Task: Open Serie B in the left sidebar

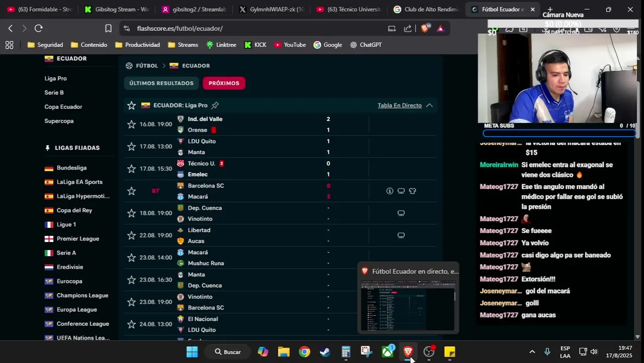Action: 54,93
